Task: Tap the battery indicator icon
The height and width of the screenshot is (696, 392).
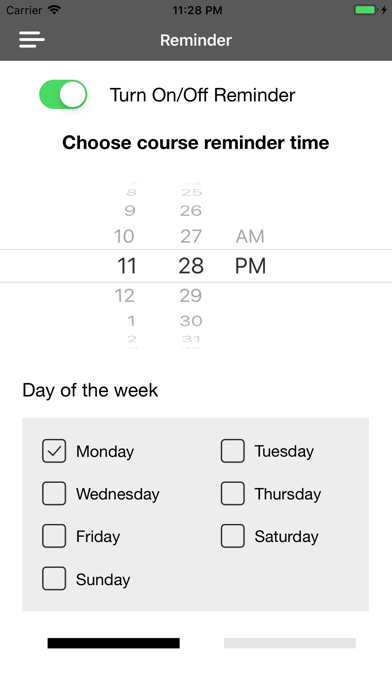Action: click(x=366, y=10)
